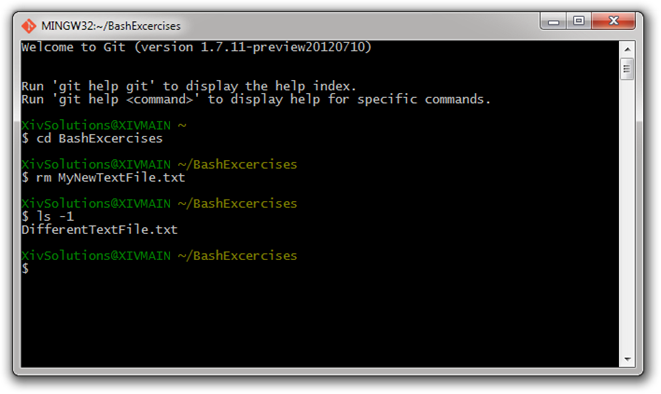The width and height of the screenshot is (661, 394).
Task: Click the window title text MINGW32:~/BashExcercises
Action: [x=111, y=26]
